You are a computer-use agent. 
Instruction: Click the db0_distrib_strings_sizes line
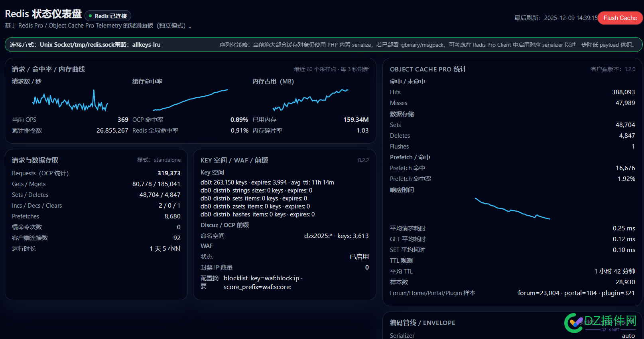[256, 190]
